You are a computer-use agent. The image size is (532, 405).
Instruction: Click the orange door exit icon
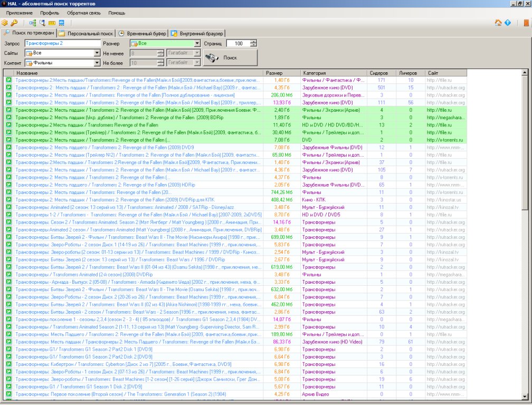(526, 23)
